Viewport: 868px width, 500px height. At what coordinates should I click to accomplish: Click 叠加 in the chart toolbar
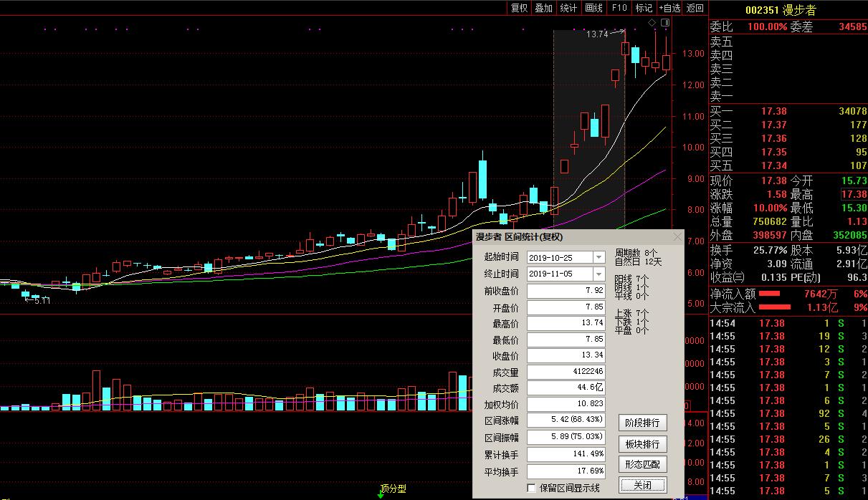pyautogui.click(x=543, y=8)
